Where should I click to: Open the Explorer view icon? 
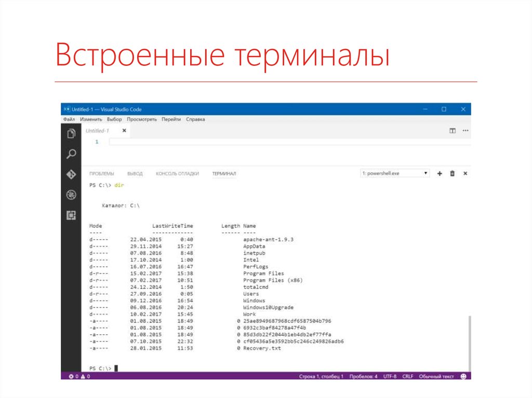point(72,134)
